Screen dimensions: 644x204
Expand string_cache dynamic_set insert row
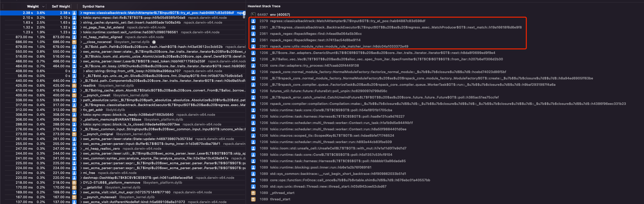click(81, 22)
